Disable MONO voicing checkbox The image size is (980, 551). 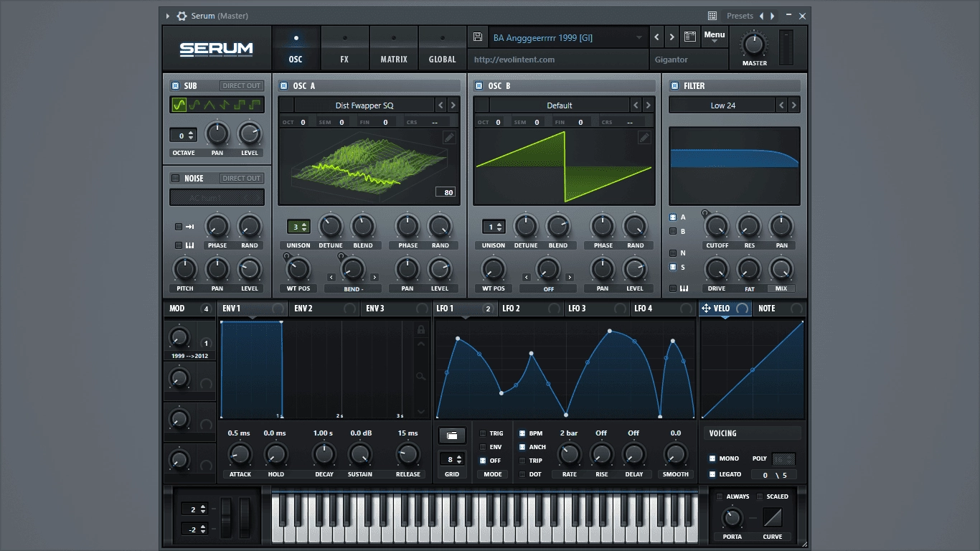tap(712, 458)
